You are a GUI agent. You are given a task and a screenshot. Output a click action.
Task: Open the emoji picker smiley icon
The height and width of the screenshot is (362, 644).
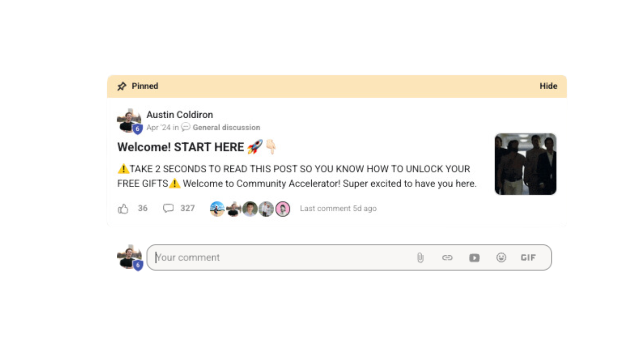coord(501,257)
